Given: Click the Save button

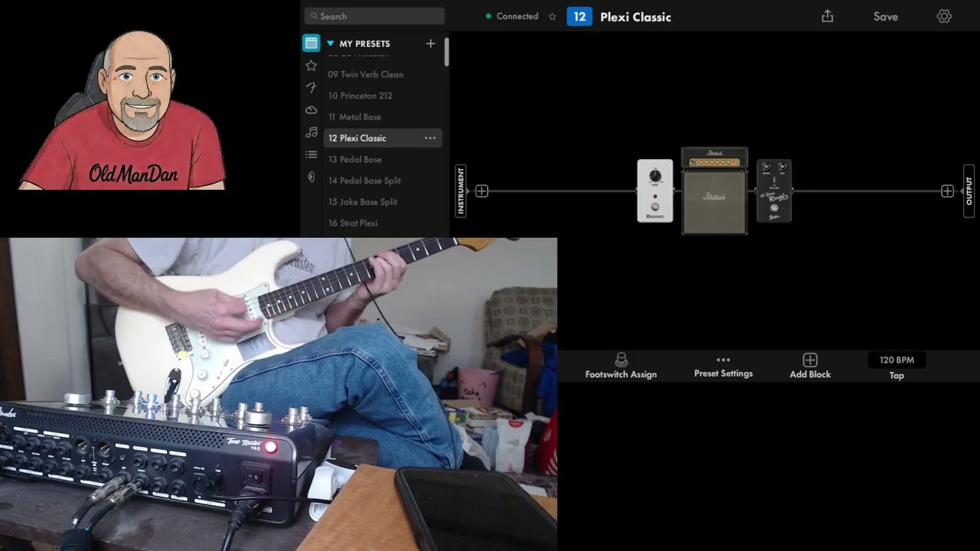Looking at the screenshot, I should [x=885, y=16].
